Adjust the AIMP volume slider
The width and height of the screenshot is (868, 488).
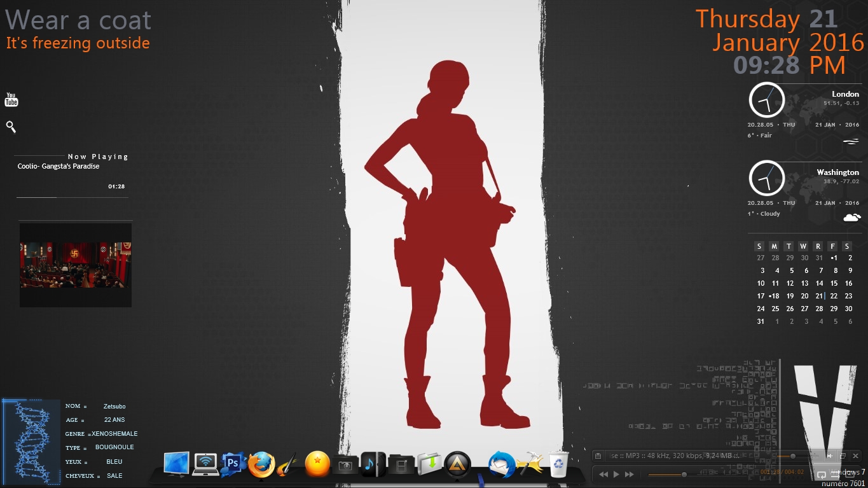[x=798, y=456]
